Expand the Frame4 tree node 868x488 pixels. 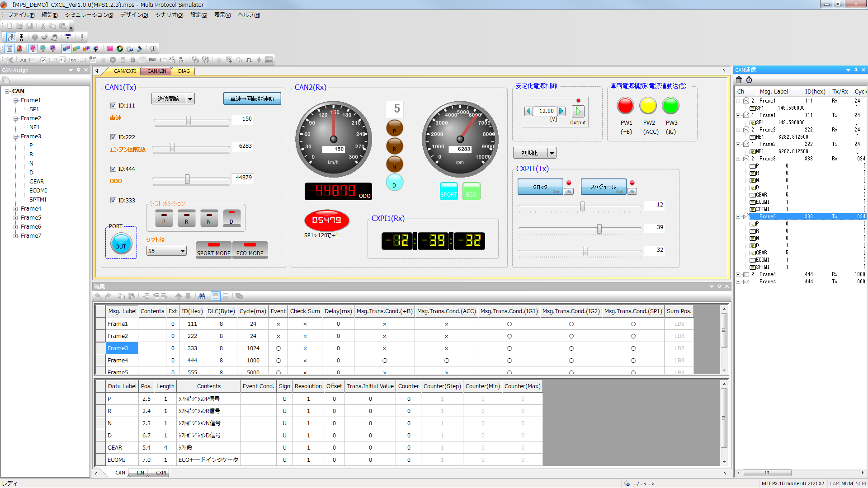click(x=15, y=209)
